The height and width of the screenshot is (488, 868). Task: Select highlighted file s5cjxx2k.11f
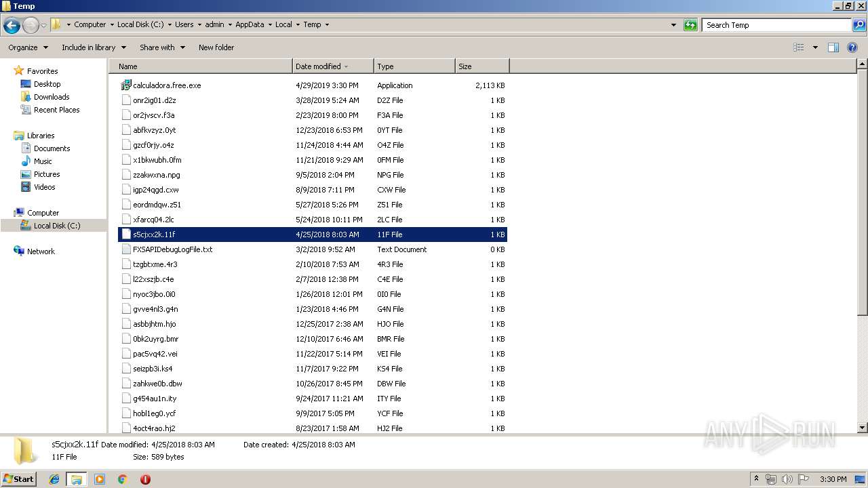pos(313,235)
